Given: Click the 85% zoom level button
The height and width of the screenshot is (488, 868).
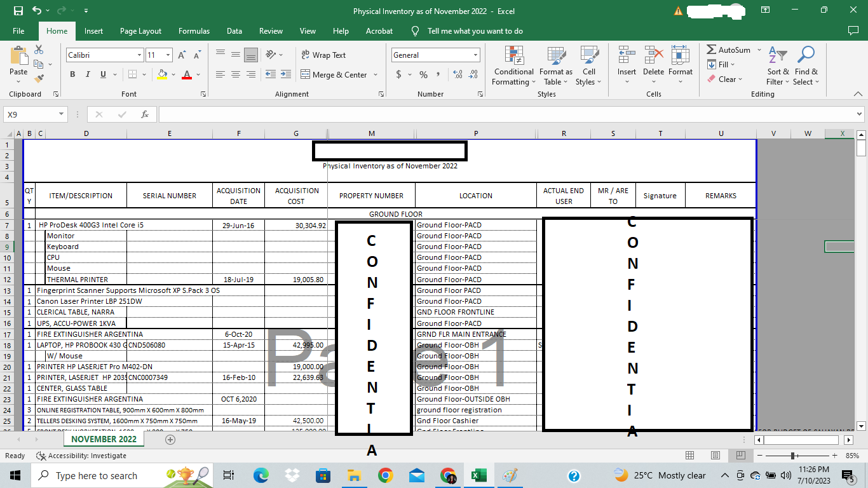Looking at the screenshot, I should click(x=852, y=456).
